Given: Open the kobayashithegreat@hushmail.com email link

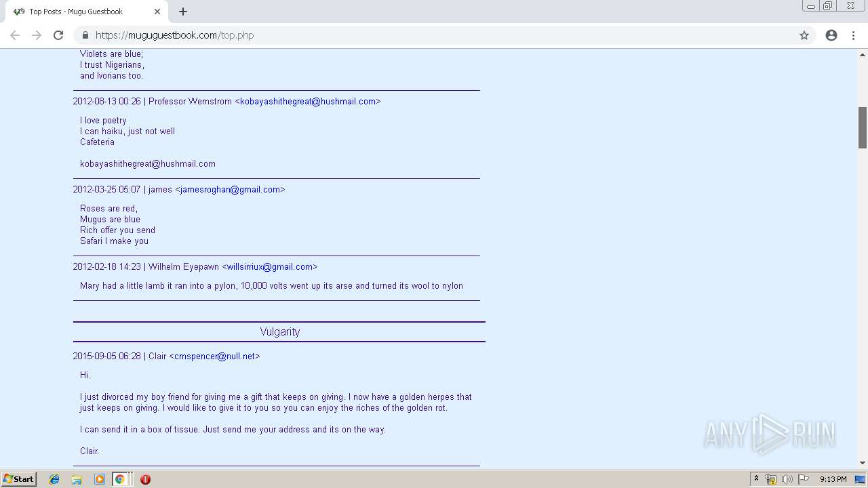Looking at the screenshot, I should 308,101.
